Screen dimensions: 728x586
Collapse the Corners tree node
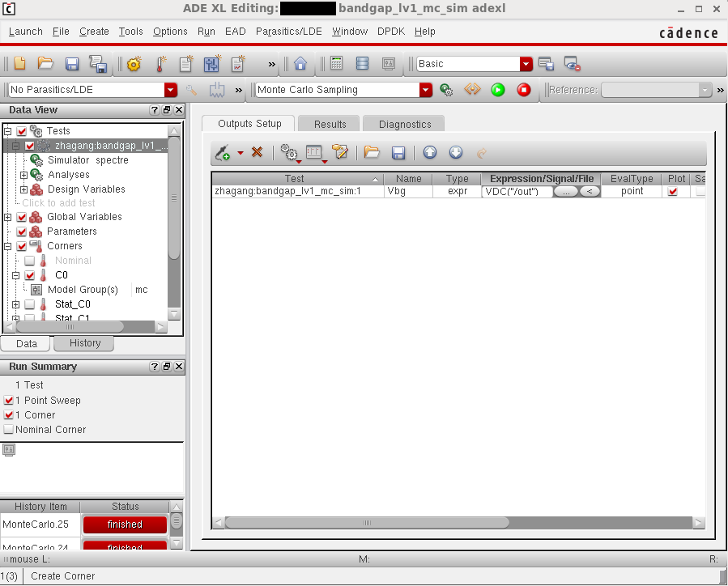(x=8, y=246)
